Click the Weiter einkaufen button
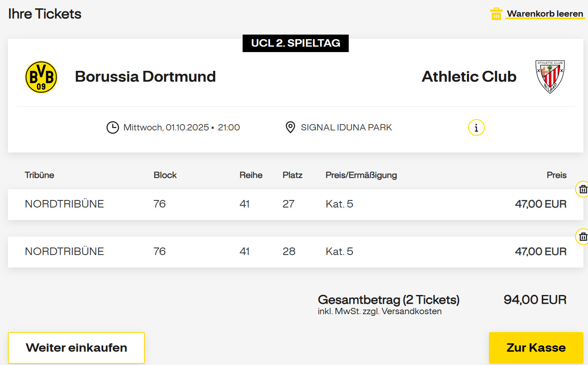Image resolution: width=588 pixels, height=365 pixels. coord(77,347)
